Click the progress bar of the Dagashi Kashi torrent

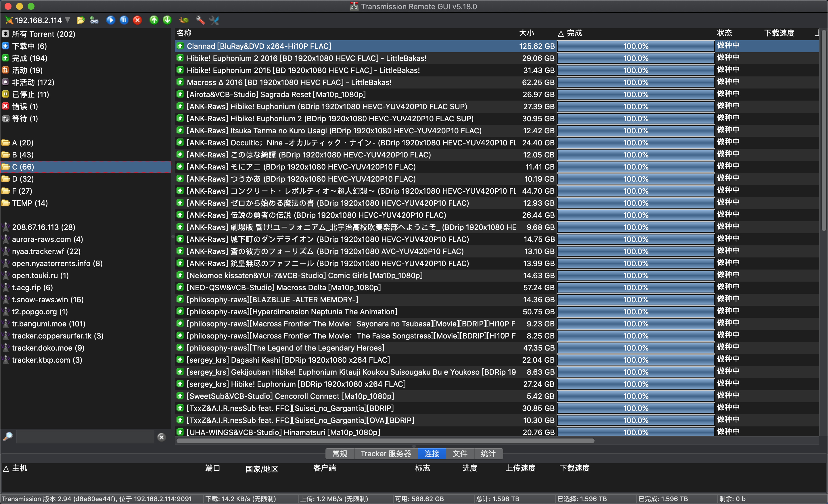point(636,360)
